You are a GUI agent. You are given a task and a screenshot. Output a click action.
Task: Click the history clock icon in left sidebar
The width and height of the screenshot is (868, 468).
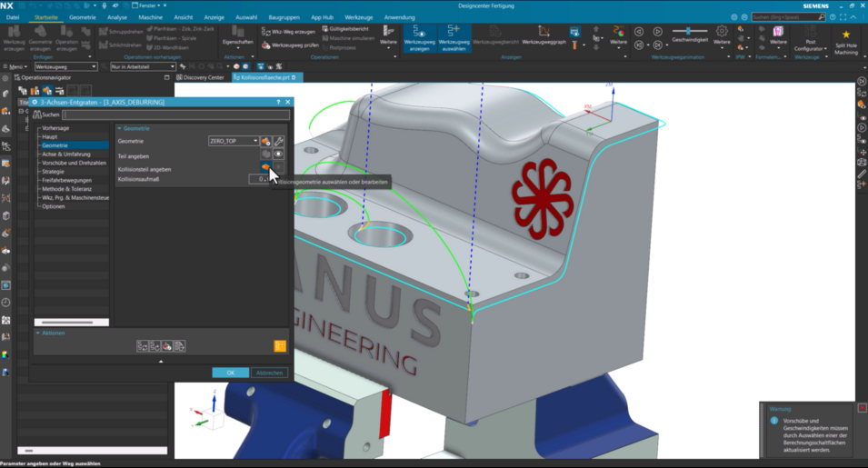(x=6, y=303)
